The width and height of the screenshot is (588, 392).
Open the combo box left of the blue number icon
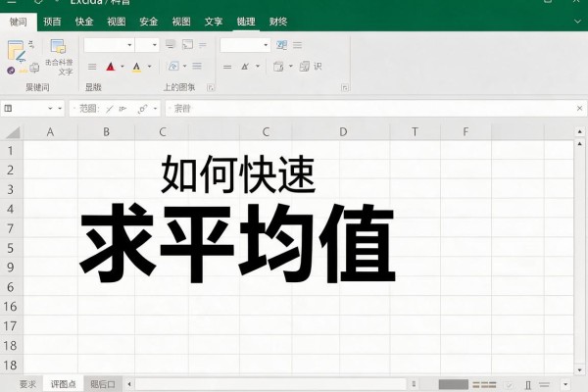pos(245,45)
